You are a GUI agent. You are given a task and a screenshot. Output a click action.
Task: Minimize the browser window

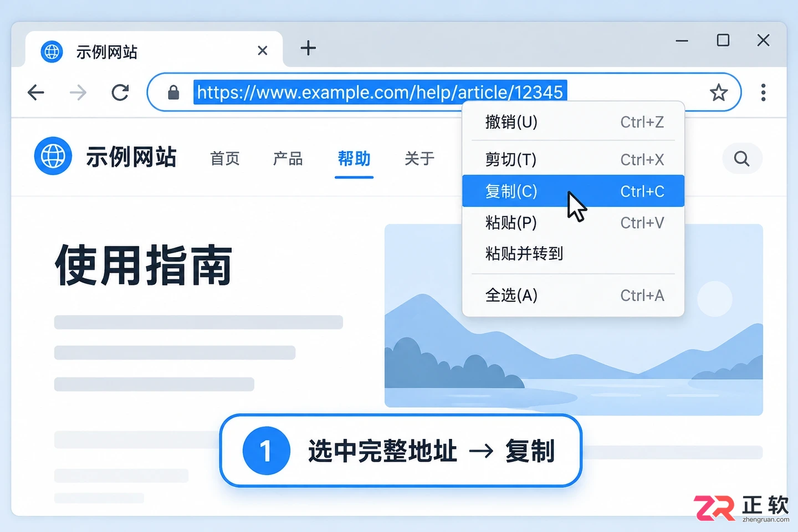pos(682,40)
